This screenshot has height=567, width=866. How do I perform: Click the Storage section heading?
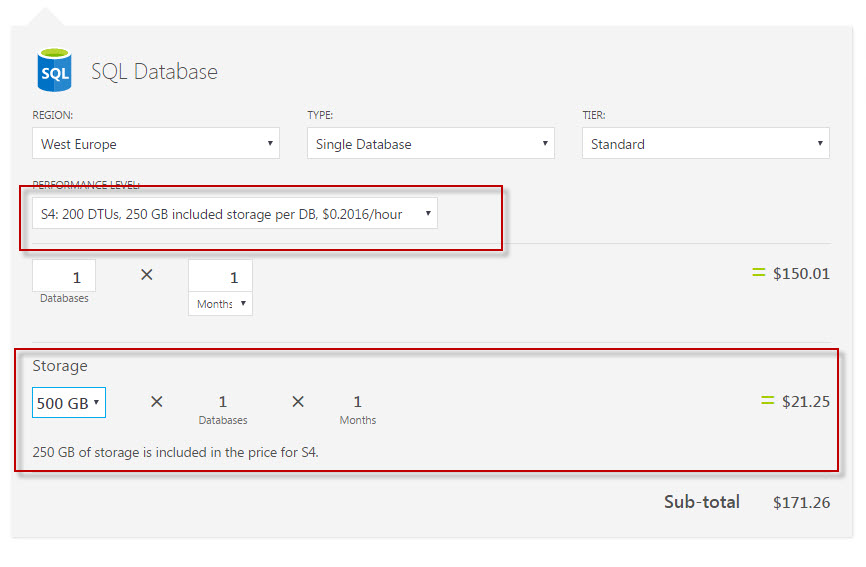pos(60,366)
